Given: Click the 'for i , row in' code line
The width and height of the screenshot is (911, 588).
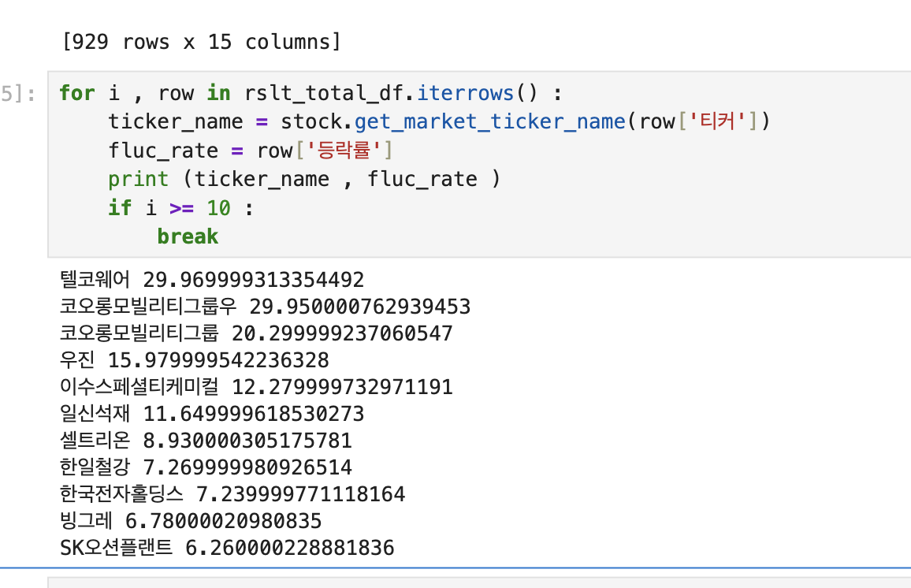Looking at the screenshot, I should click(310, 93).
